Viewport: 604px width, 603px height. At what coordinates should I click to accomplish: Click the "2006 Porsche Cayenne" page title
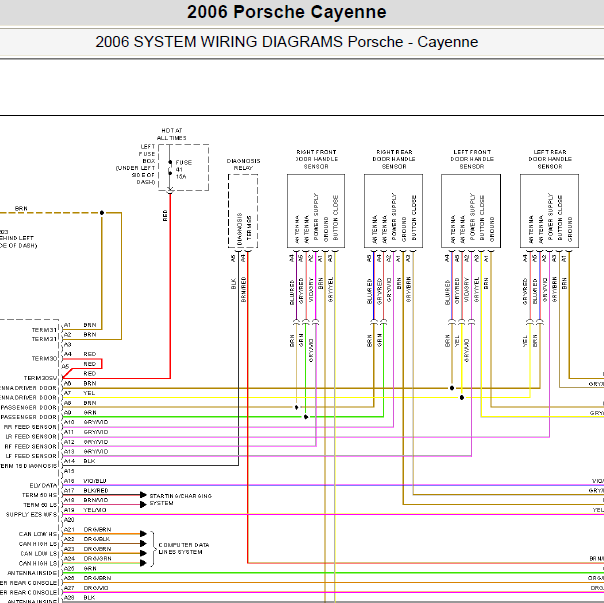pos(287,12)
